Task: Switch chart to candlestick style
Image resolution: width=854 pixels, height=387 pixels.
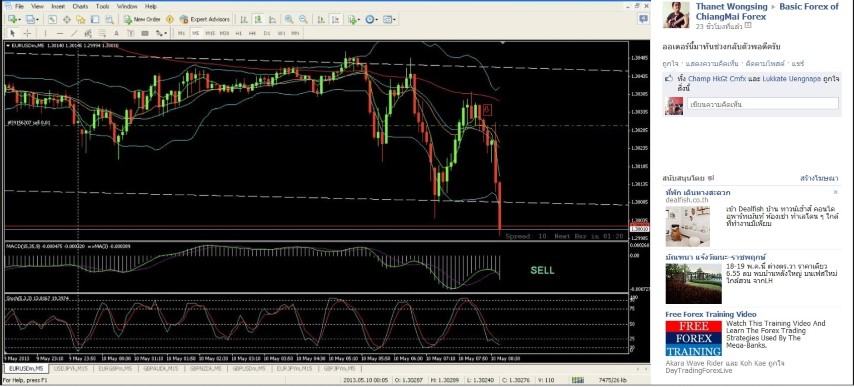Action: [258, 20]
